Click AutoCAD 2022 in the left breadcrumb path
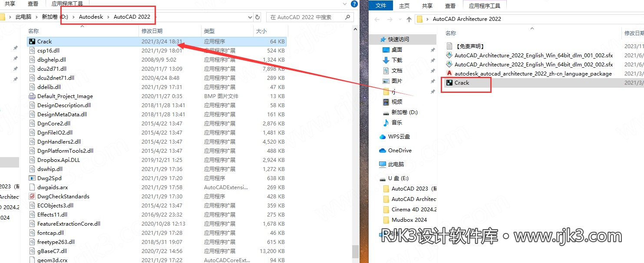The width and height of the screenshot is (644, 263). [x=132, y=17]
